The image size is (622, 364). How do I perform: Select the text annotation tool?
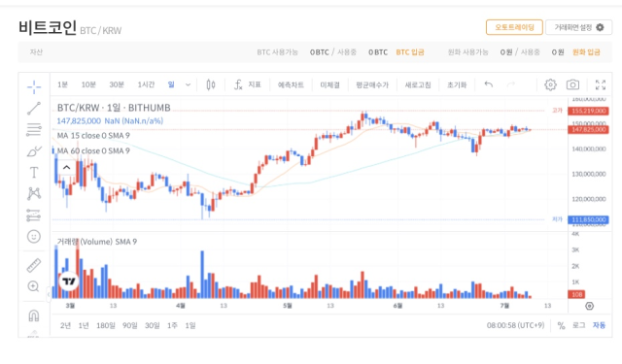pyautogui.click(x=34, y=173)
